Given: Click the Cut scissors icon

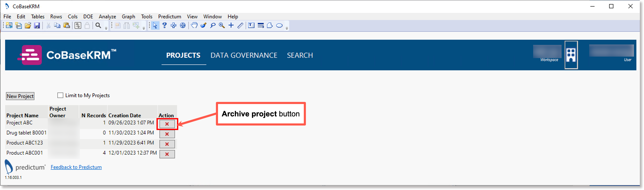Looking at the screenshot, I should pyautogui.click(x=48, y=26).
